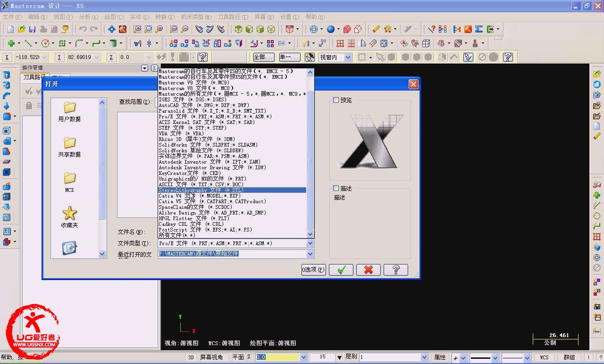Click the verify selection checkmark cursor icon
The width and height of the screenshot is (604, 364).
pyautogui.click(x=468, y=57)
